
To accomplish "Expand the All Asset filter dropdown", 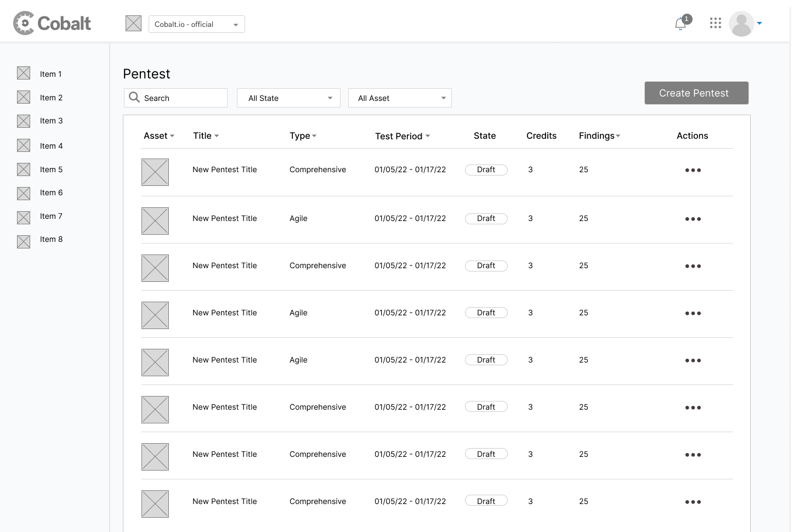I will click(400, 98).
